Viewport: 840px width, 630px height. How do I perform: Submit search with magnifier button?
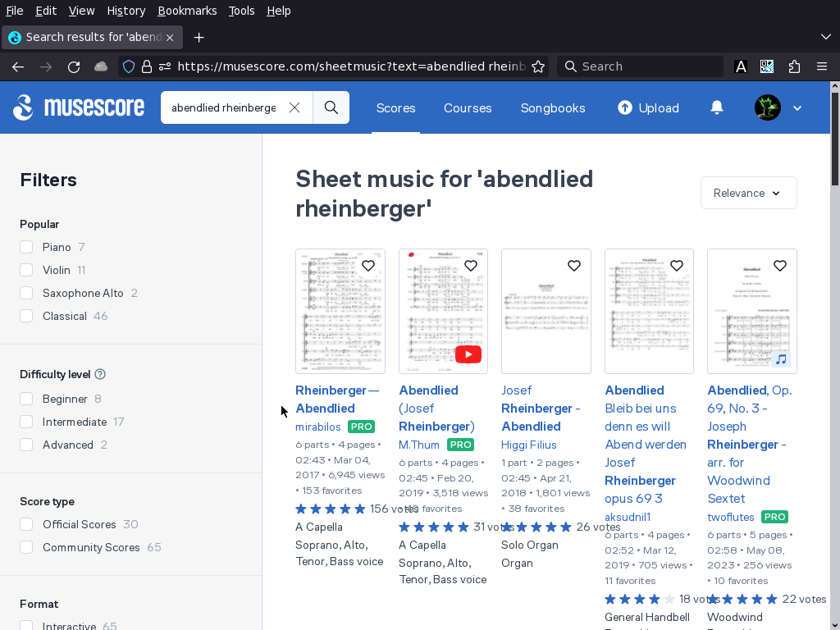pos(331,107)
